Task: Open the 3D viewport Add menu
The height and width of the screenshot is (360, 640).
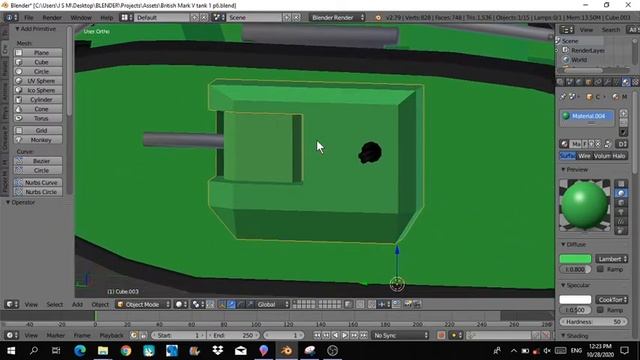Action: (77, 304)
